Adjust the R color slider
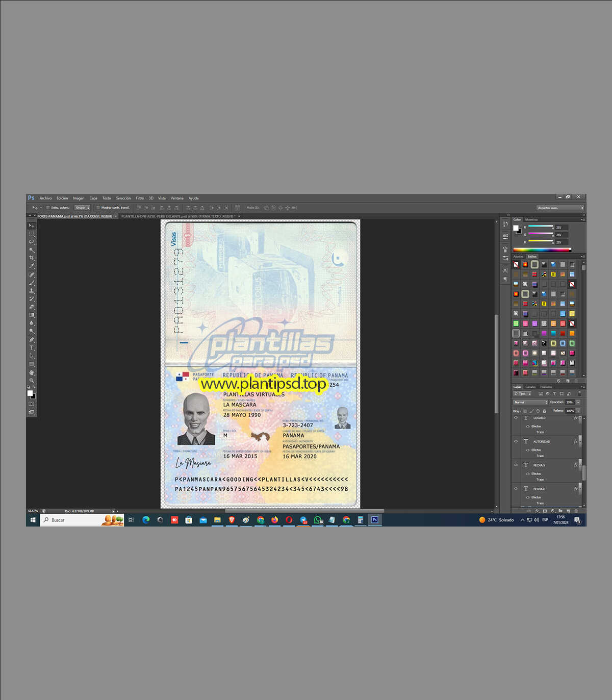 541,227
